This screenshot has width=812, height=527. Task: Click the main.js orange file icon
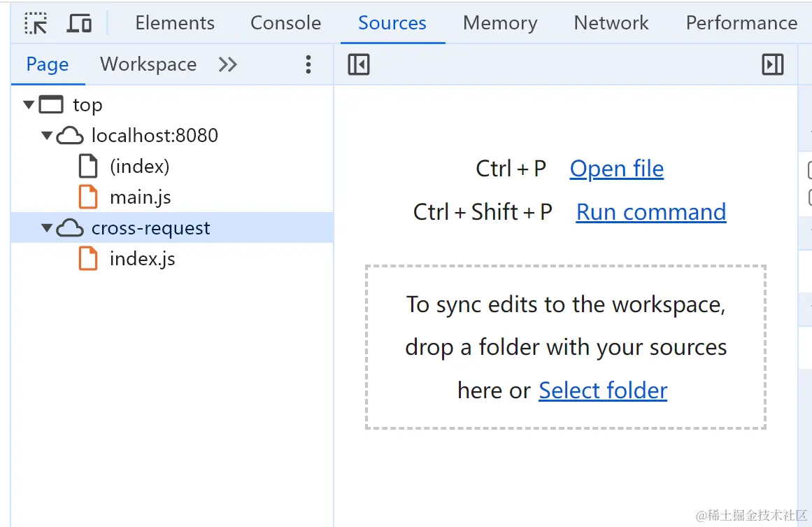coord(88,197)
